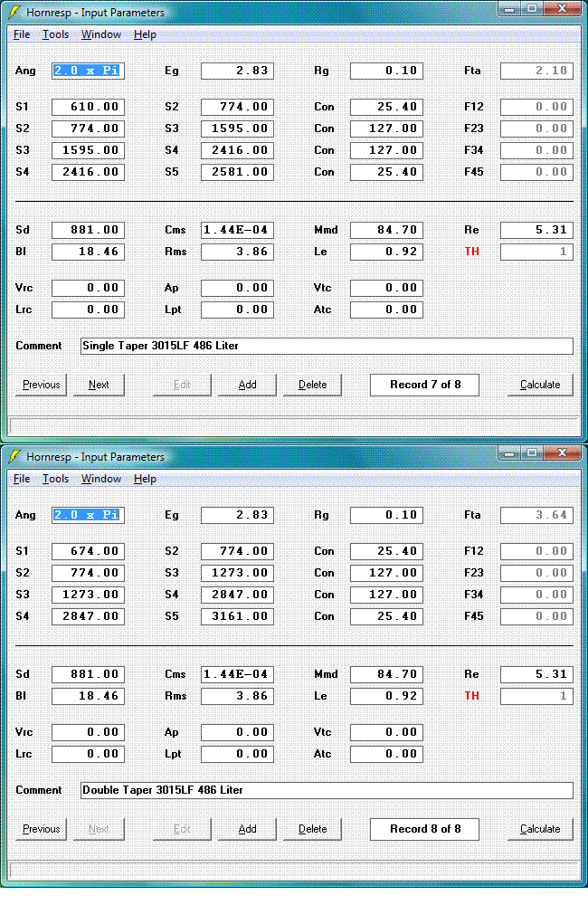Click the Hornresp lightning icon in top window
The height and width of the screenshot is (905, 588).
click(x=14, y=12)
